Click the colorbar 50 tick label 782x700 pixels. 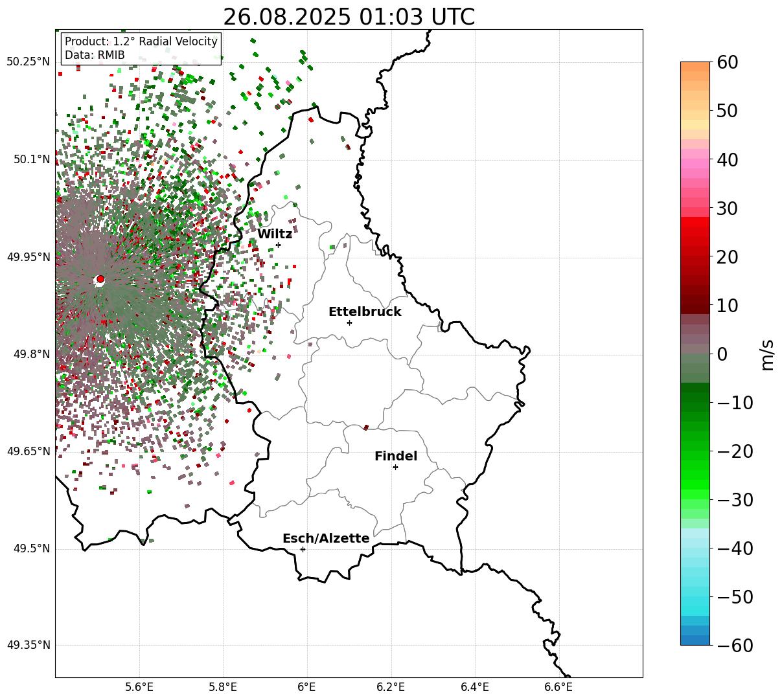(x=727, y=111)
